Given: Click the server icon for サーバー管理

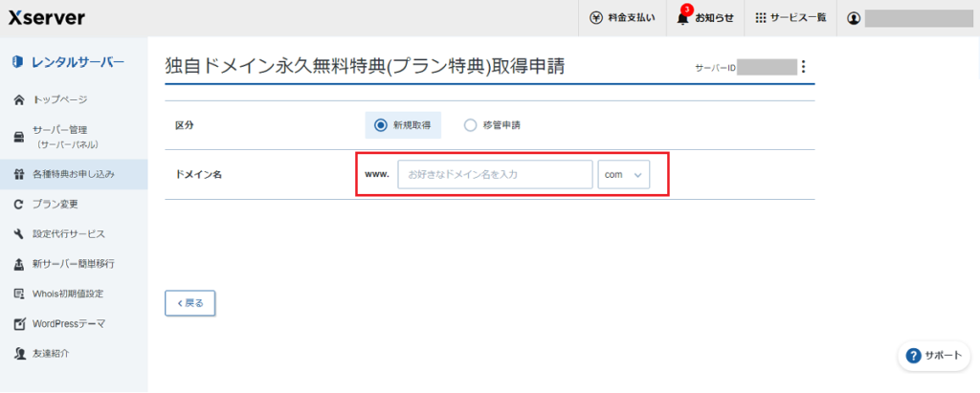Looking at the screenshot, I should 19,137.
